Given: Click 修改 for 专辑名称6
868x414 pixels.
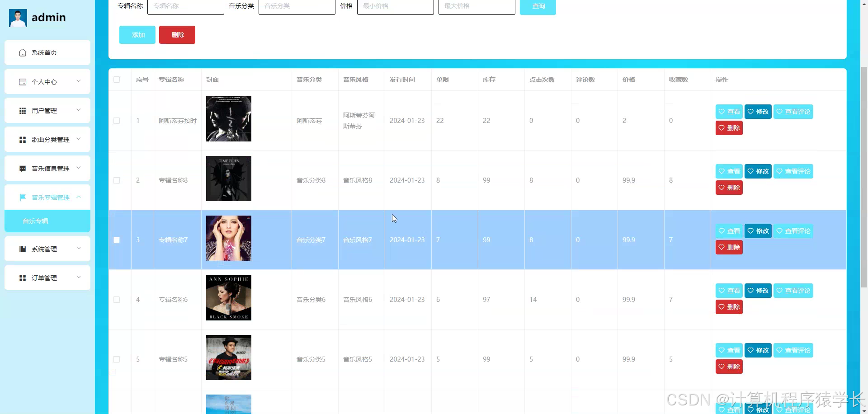Looking at the screenshot, I should (758, 291).
